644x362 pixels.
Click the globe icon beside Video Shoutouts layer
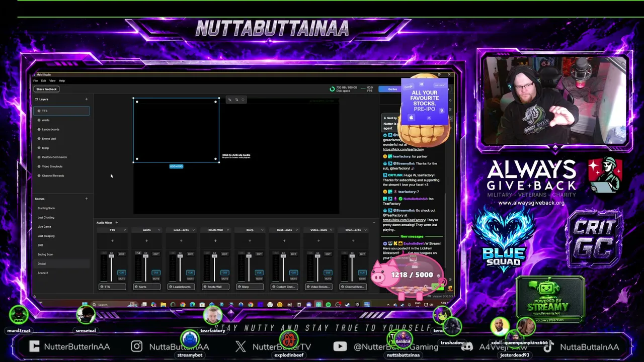tap(39, 166)
